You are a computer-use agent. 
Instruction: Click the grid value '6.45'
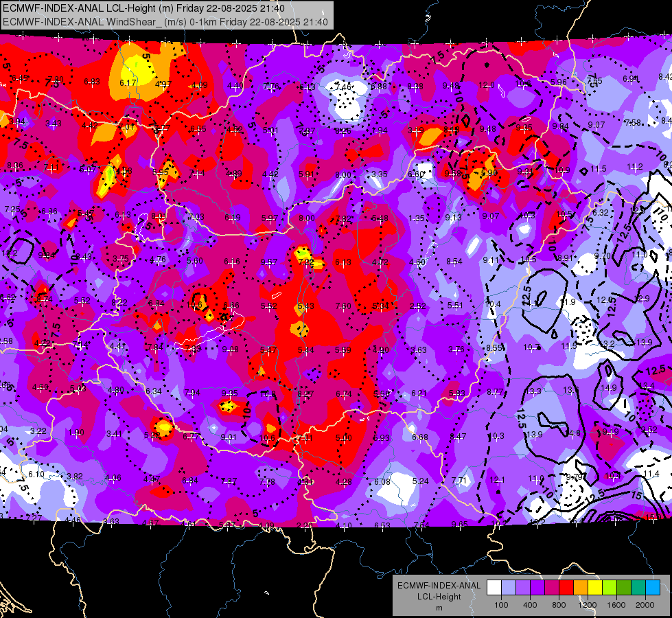(20, 78)
